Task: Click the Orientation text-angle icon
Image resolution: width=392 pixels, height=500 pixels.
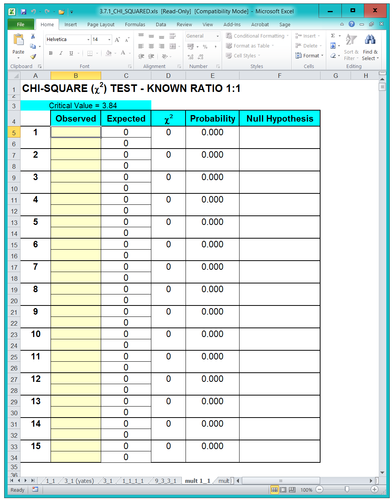Action: 164,56
